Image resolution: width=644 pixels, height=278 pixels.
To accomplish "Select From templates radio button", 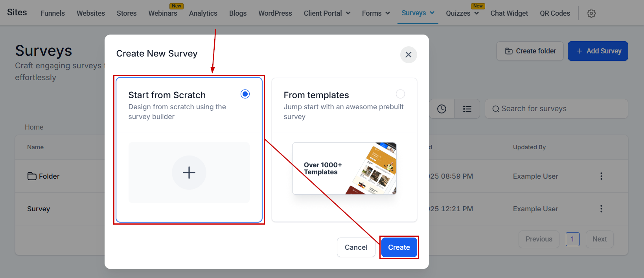I will (400, 94).
